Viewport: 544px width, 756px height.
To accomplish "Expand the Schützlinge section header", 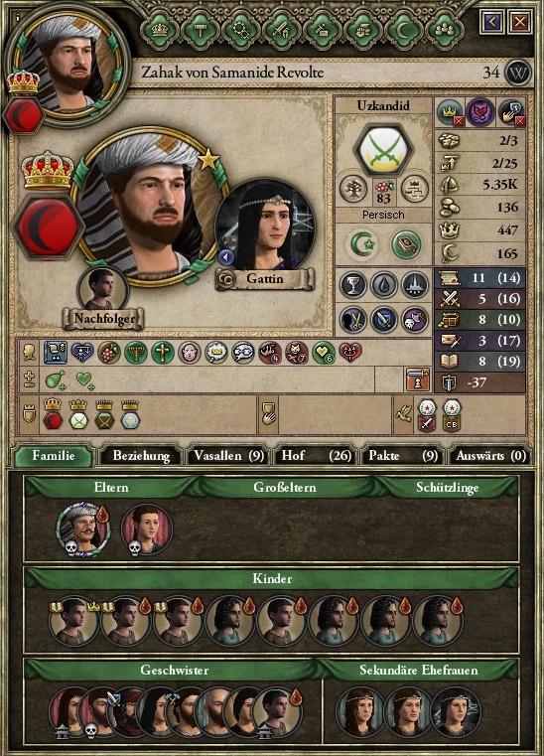I will pos(447,488).
